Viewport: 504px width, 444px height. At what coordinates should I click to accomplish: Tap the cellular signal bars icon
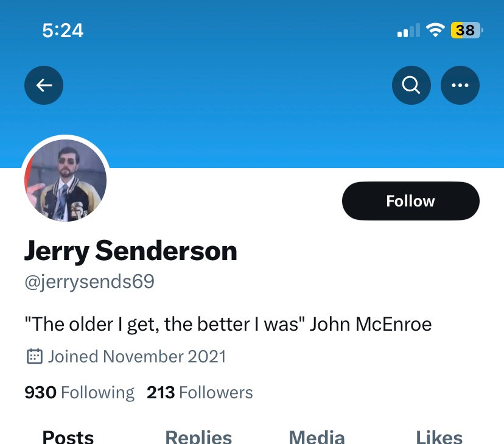(x=408, y=30)
